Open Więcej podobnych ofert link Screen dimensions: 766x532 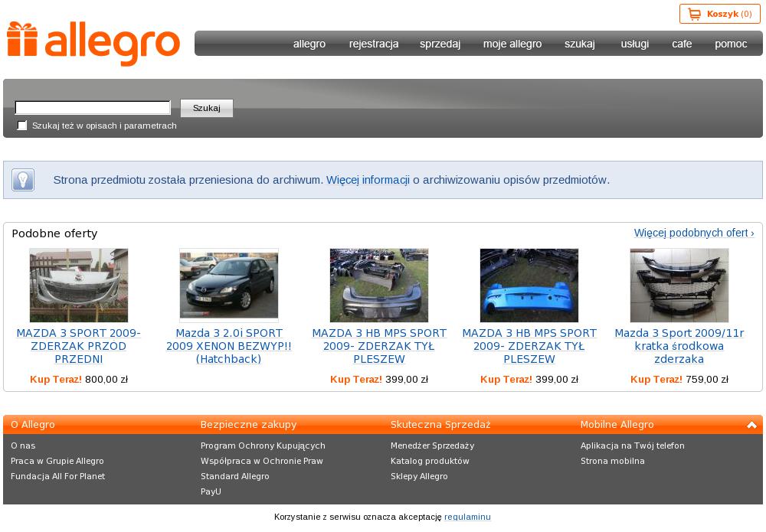click(x=694, y=233)
